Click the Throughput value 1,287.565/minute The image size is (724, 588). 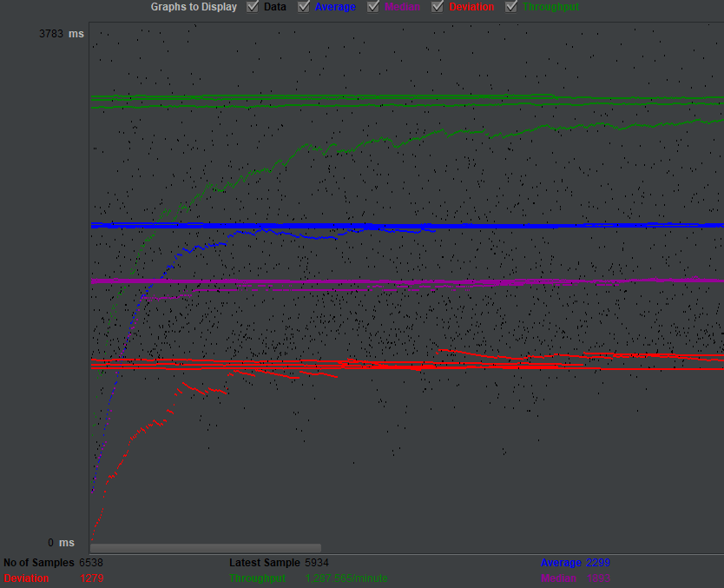click(346, 578)
